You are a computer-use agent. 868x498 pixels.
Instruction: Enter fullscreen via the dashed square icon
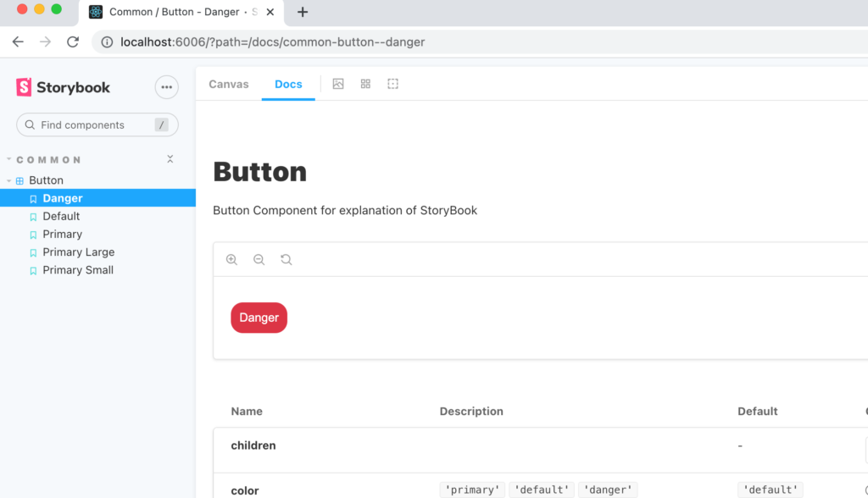tap(392, 84)
